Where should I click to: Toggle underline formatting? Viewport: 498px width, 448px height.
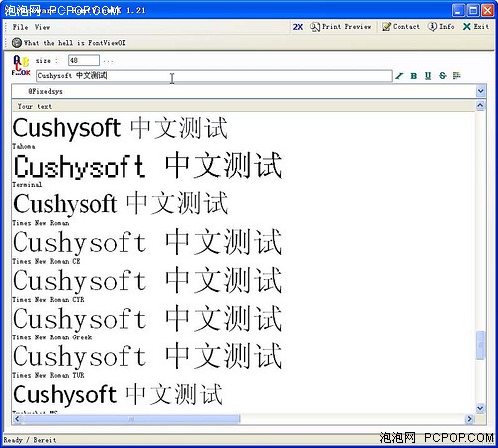(428, 76)
